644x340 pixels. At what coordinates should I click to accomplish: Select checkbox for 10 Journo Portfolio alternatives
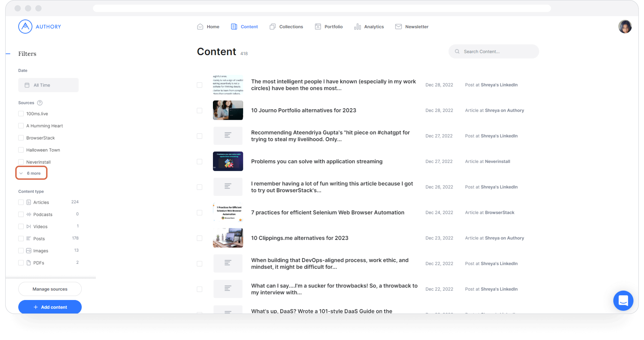click(199, 110)
